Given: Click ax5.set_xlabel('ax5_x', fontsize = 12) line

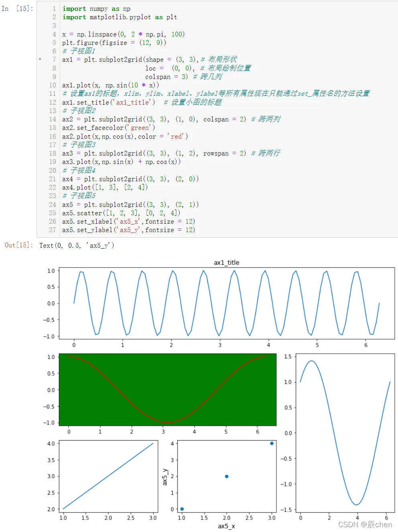Looking at the screenshot, I should [129, 222].
